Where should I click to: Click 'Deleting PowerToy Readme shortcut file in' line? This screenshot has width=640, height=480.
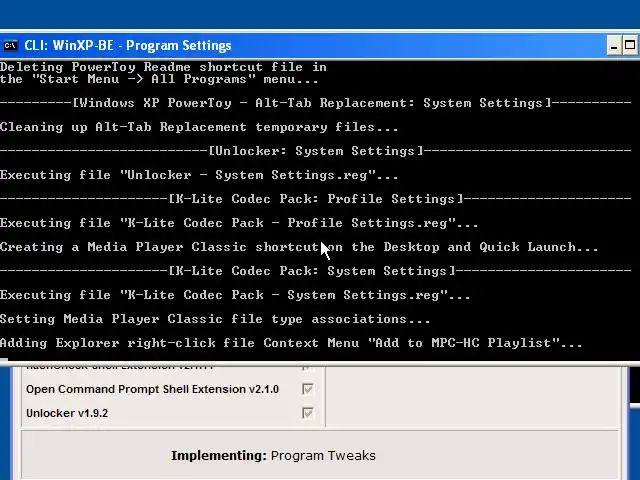(163, 67)
